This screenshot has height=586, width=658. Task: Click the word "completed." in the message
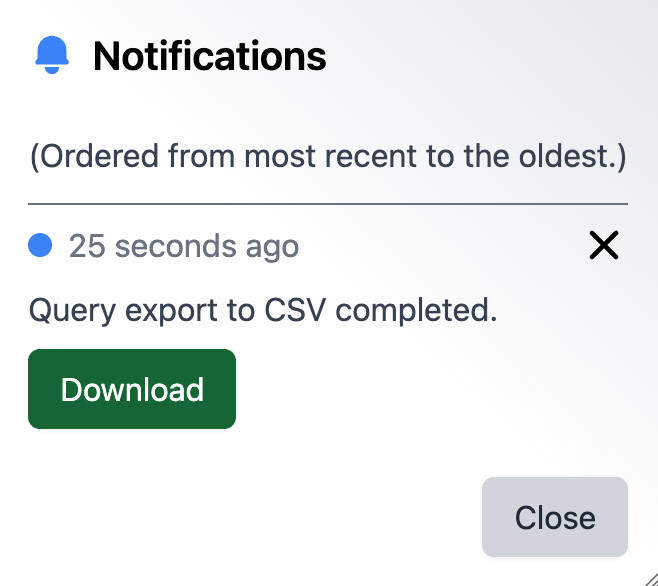tap(417, 311)
